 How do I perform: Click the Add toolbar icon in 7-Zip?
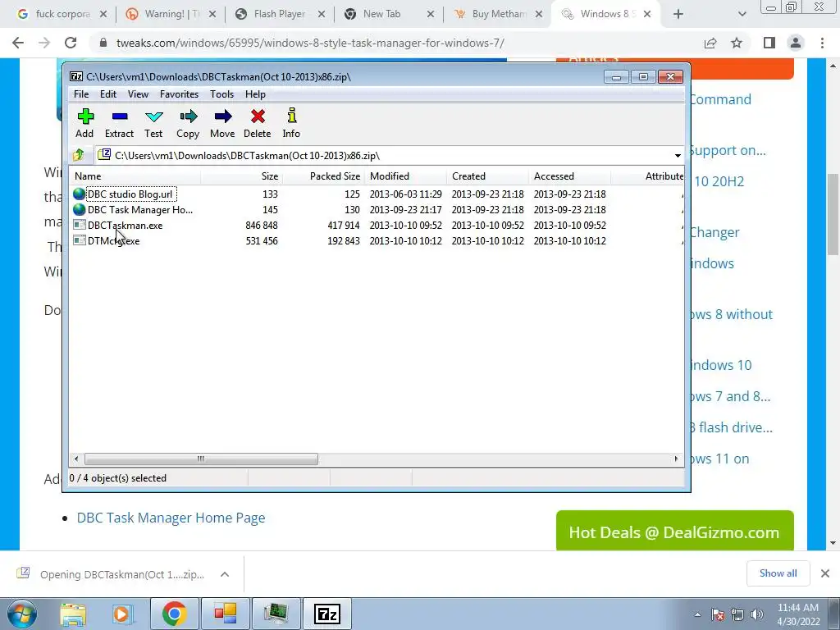(85, 123)
